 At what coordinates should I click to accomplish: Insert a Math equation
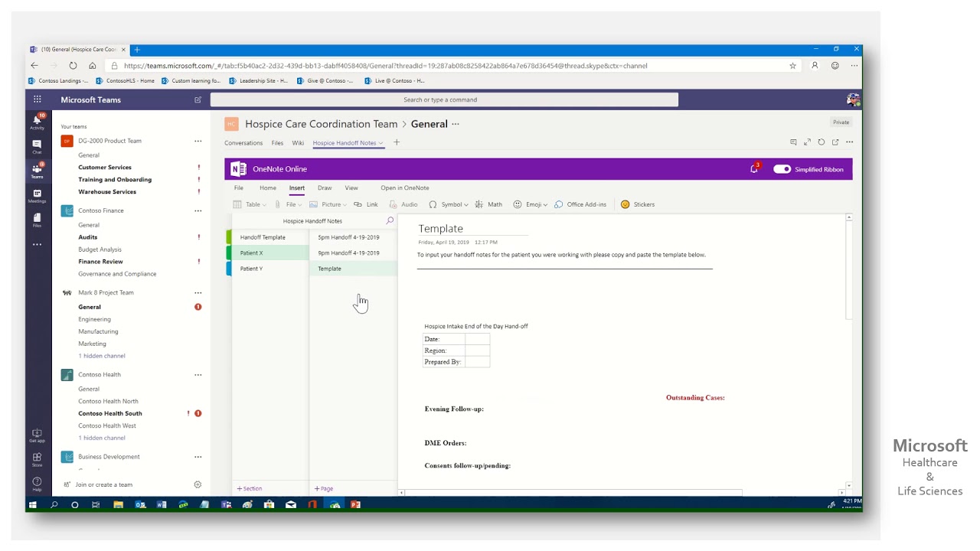(488, 204)
